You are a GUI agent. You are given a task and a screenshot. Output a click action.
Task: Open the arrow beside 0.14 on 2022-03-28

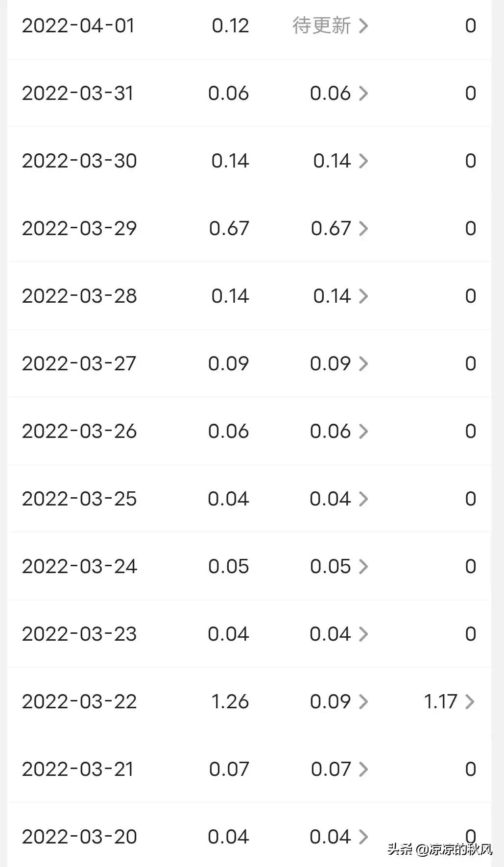tap(363, 296)
